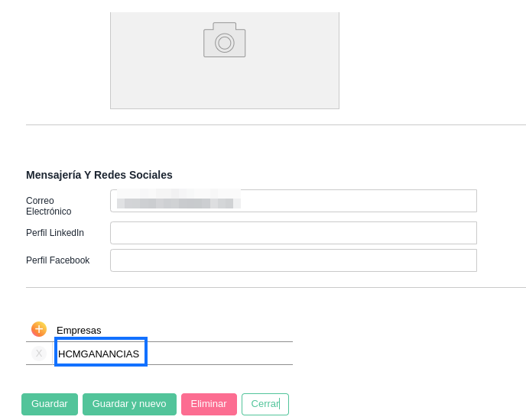Screen dimensions: 526x420
Task: Click into the Perfil LinkedIn field
Action: tap(293, 233)
